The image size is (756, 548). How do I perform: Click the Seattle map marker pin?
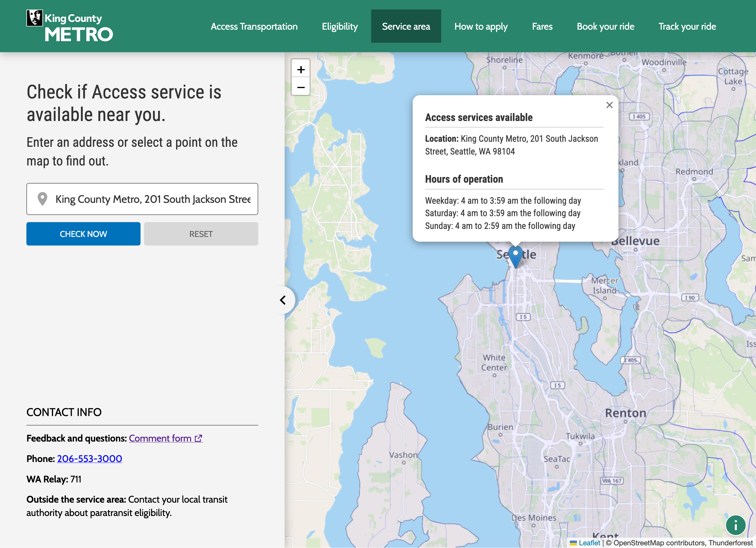[516, 257]
